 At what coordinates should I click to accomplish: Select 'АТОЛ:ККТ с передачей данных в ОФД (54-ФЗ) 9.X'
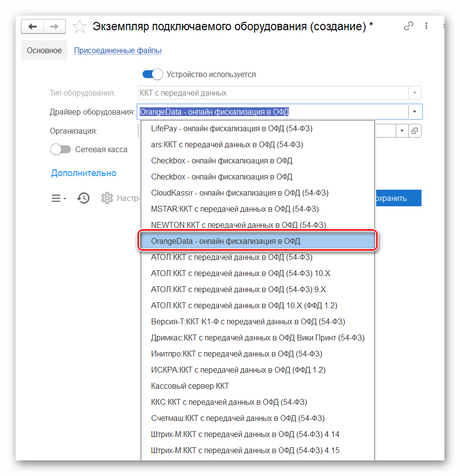[258, 289]
